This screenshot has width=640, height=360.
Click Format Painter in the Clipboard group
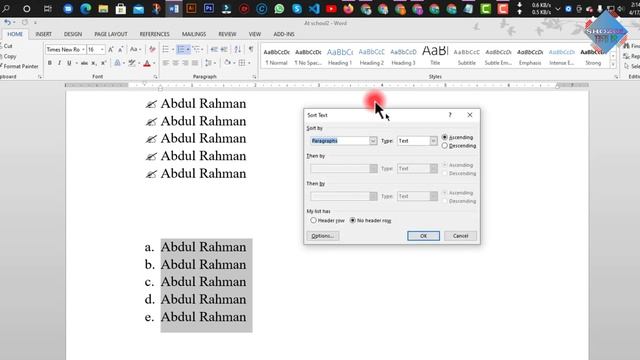coord(19,66)
